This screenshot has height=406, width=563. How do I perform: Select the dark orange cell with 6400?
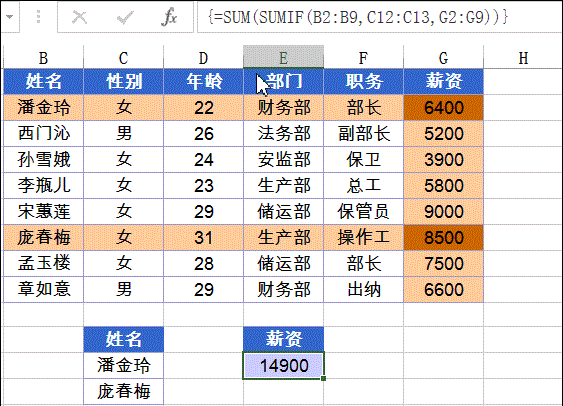coord(443,107)
